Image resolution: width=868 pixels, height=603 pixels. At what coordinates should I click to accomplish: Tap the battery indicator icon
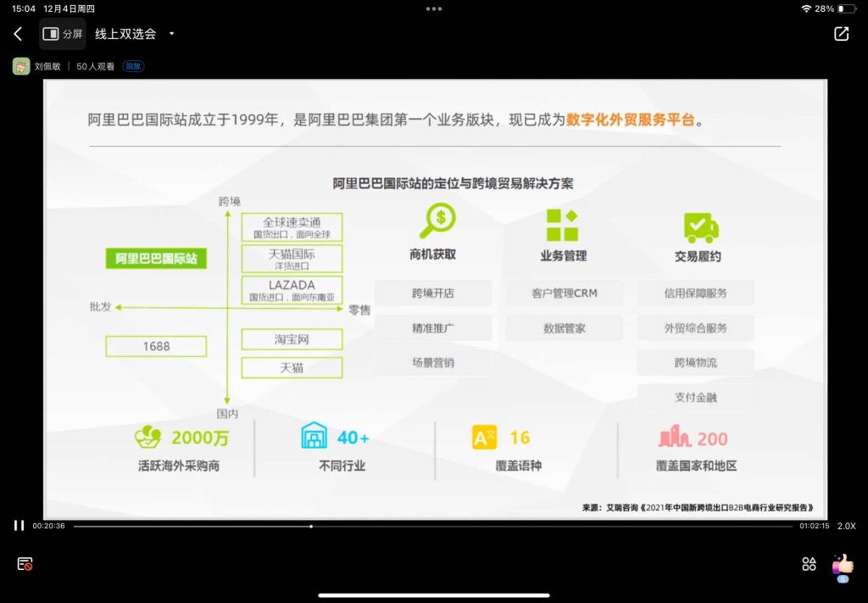tap(847, 8)
